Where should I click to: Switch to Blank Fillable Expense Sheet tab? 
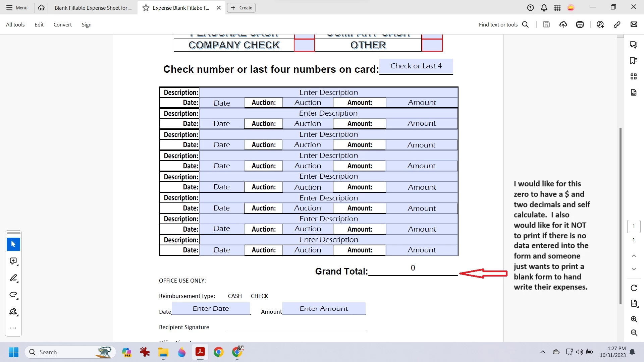pos(93,8)
